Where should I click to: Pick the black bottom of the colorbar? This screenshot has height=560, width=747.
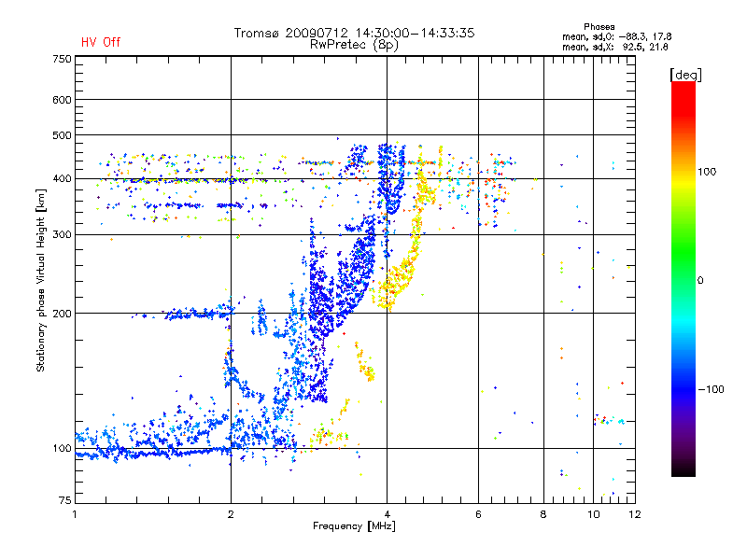684,469
